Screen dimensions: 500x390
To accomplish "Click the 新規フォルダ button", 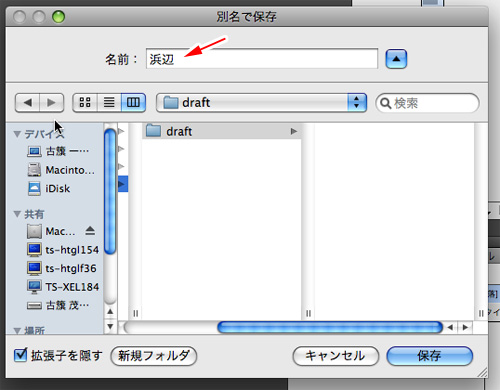I will pyautogui.click(x=154, y=356).
